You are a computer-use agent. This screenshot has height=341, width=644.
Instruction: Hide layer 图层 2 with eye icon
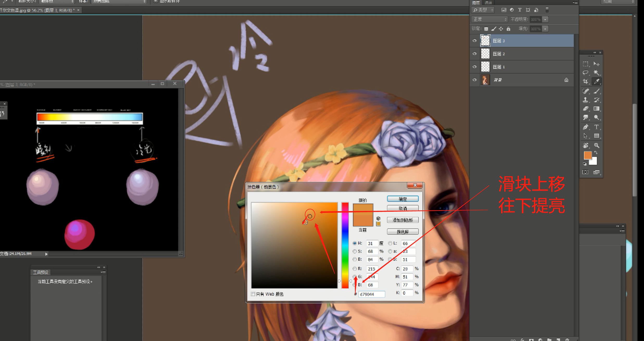tap(474, 54)
